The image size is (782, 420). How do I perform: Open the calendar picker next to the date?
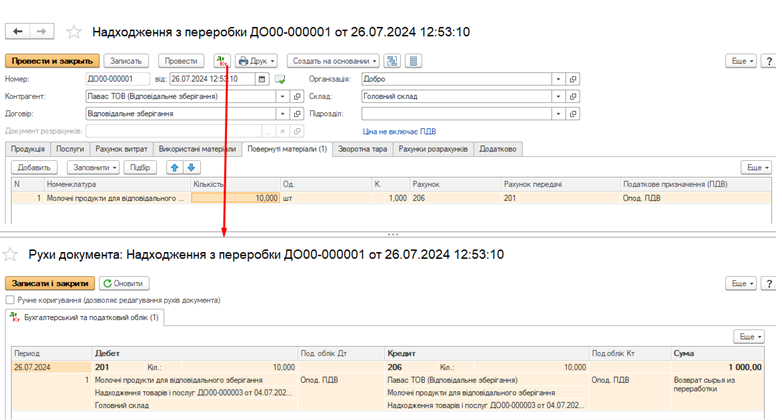click(262, 79)
